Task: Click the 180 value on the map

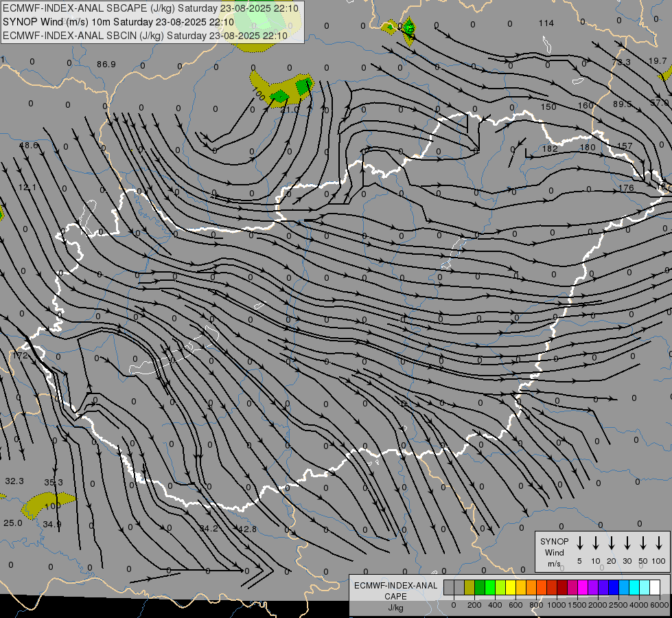Action: (x=588, y=148)
